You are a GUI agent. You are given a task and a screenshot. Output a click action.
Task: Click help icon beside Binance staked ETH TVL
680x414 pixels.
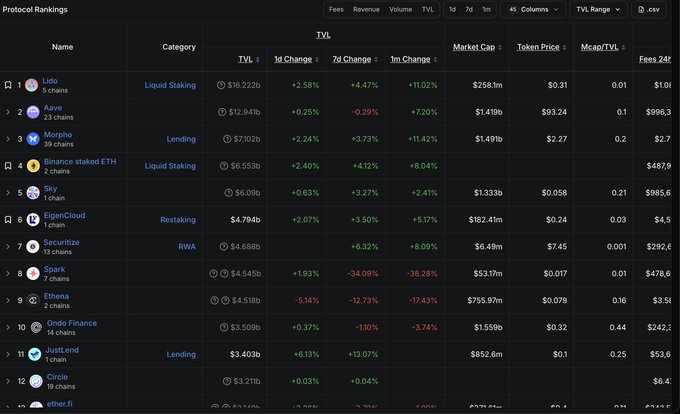(x=224, y=166)
